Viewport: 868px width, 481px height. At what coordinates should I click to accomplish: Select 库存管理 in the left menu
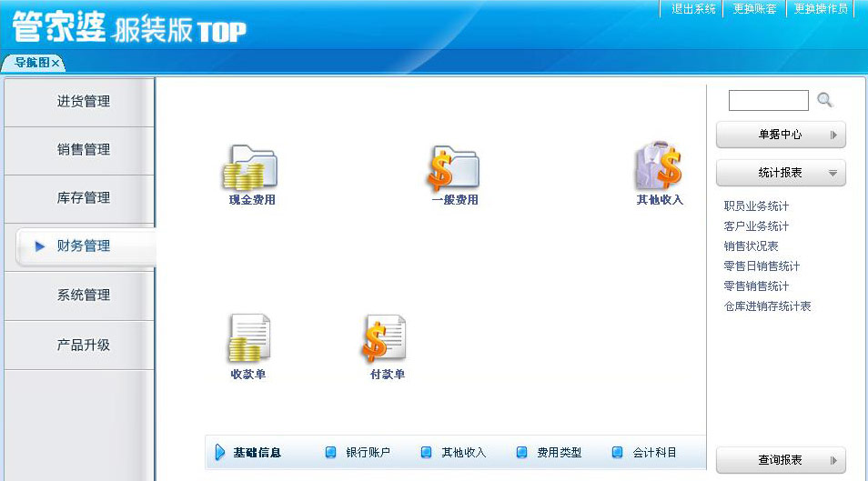[x=83, y=198]
